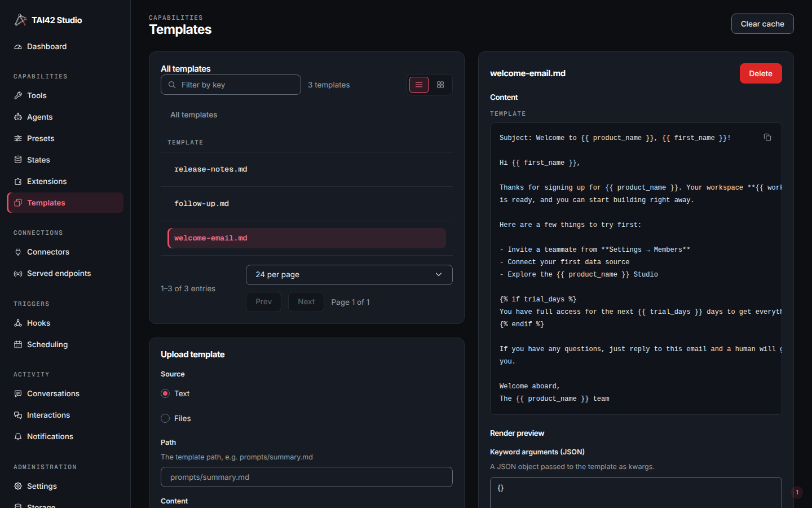
Task: Select welcome-email.md template row
Action: (307, 238)
